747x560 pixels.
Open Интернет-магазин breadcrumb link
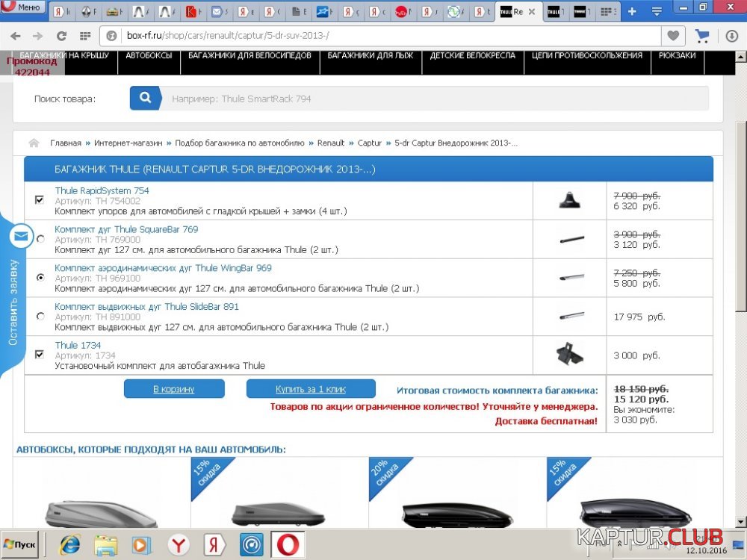(128, 143)
